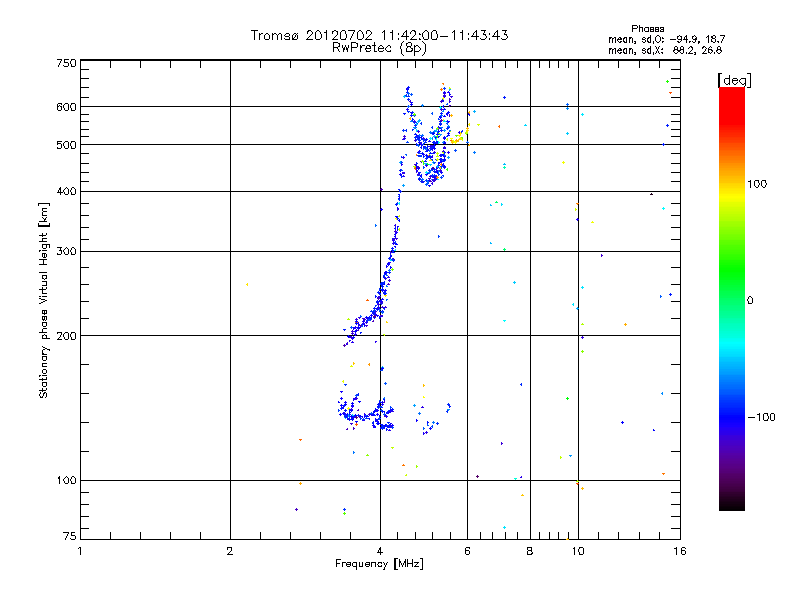The width and height of the screenshot is (800, 600).
Task: Click the x-axis tick label '4'
Action: pos(380,551)
